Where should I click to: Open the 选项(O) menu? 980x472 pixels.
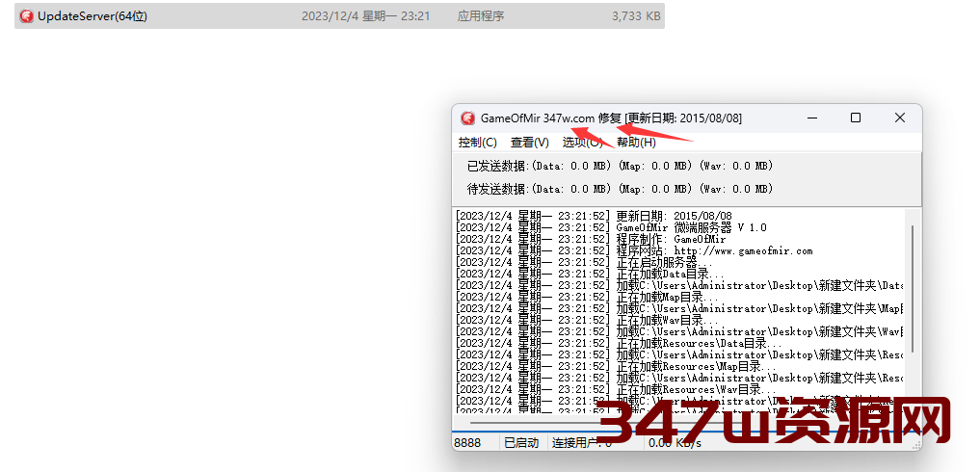point(582,143)
